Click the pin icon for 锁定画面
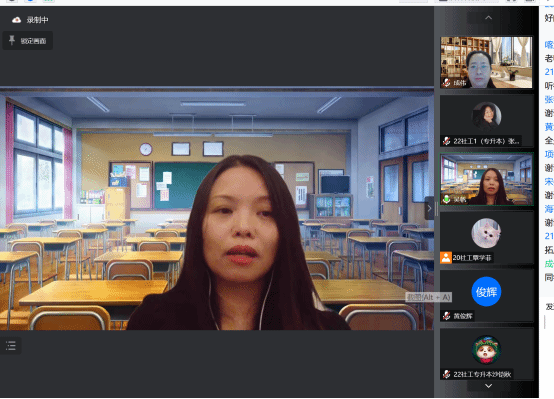Viewport: 554px width, 399px height. point(12,40)
